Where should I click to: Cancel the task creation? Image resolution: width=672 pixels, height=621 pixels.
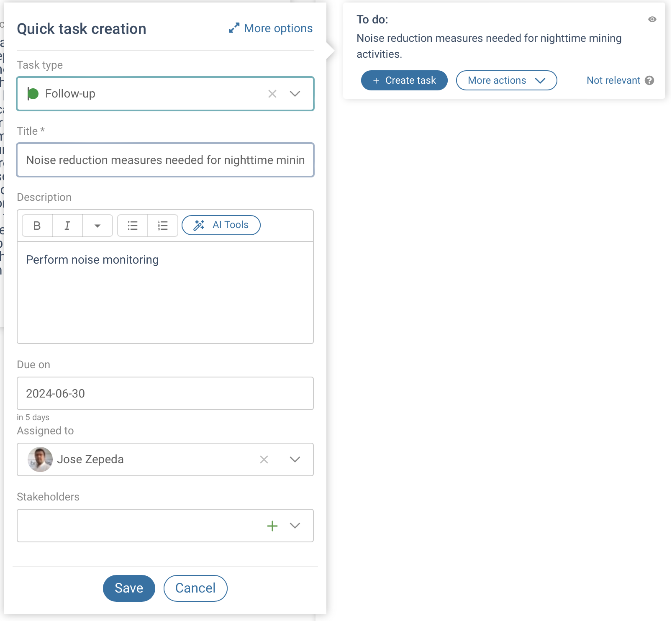click(x=195, y=588)
